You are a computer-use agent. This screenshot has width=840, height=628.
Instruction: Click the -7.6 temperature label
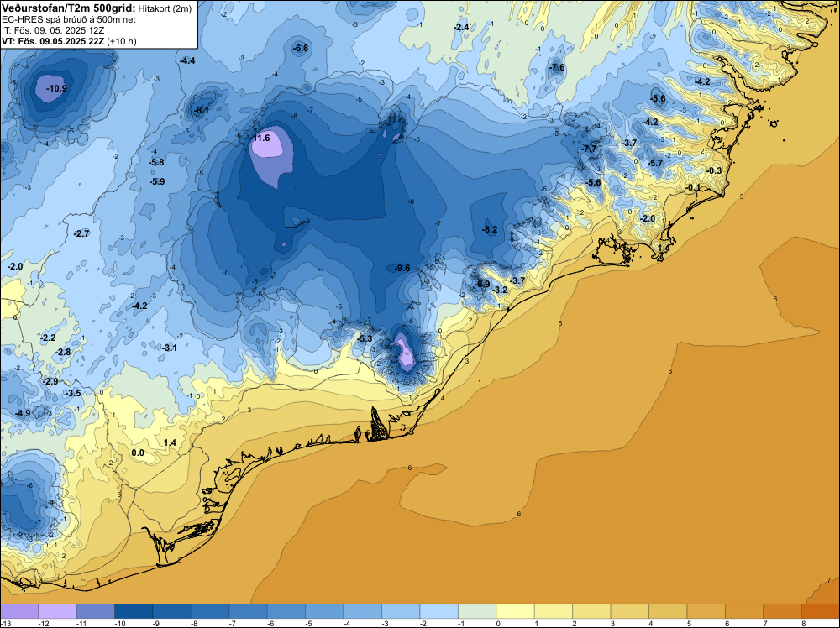(x=557, y=67)
